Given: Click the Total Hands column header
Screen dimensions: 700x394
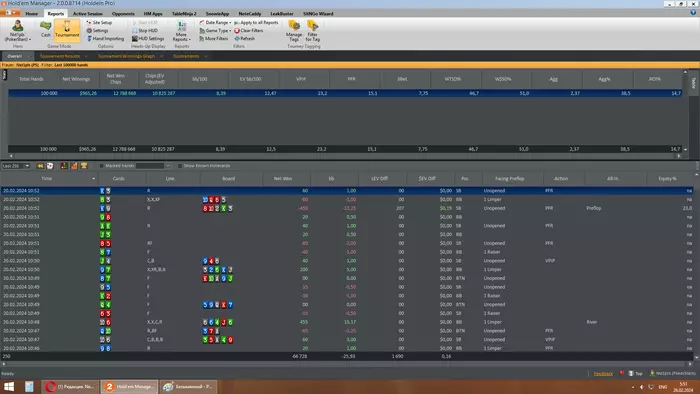Looking at the screenshot, I should pos(31,79).
